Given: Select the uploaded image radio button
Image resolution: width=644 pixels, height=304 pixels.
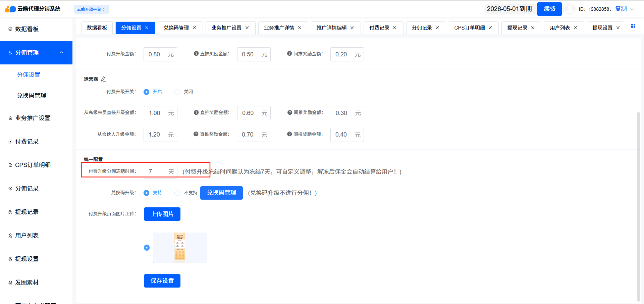Looking at the screenshot, I should [x=147, y=248].
